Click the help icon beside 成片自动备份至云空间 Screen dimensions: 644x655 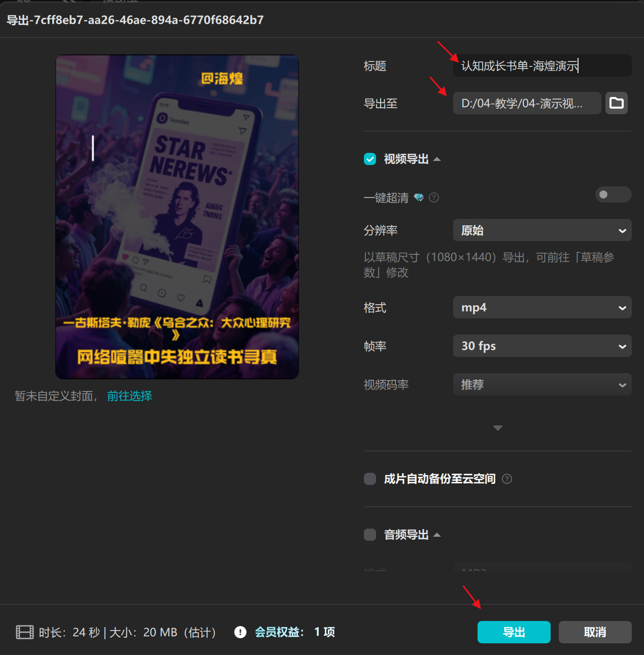(x=506, y=479)
